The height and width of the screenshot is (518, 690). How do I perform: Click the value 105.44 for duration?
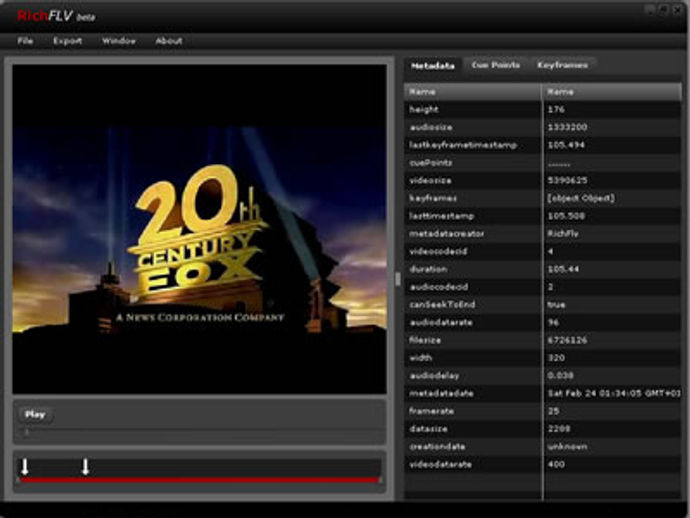(x=563, y=269)
